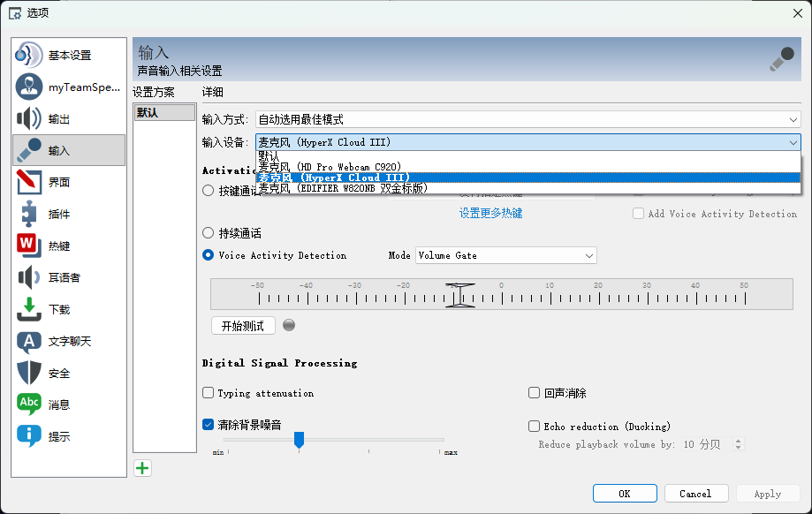The image size is (812, 514).
Task: Select the 持续通话 continuous transmission option
Action: click(x=209, y=233)
